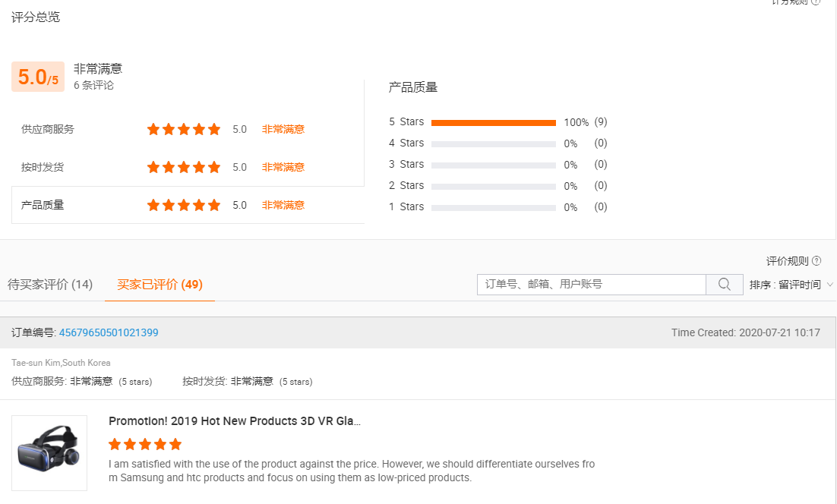The height and width of the screenshot is (504, 837).
Task: Click the search magnifier icon button
Action: click(725, 285)
